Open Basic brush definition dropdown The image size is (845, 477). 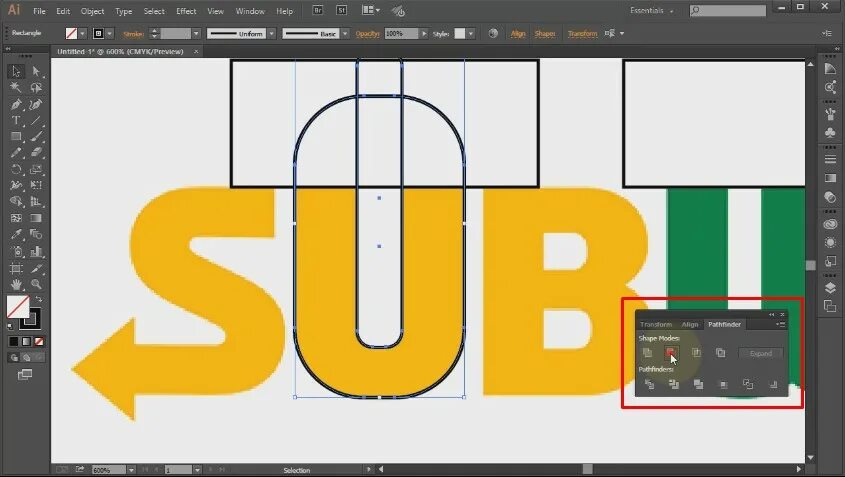(x=345, y=33)
